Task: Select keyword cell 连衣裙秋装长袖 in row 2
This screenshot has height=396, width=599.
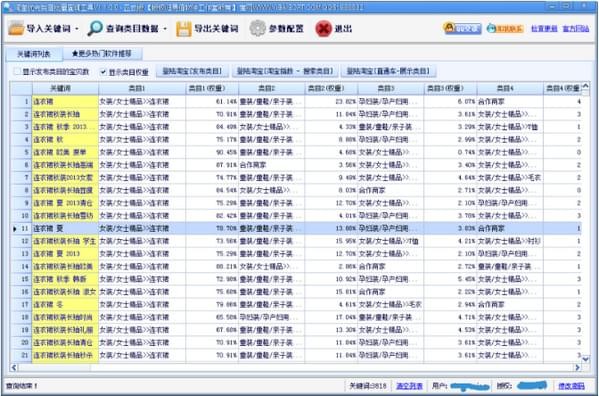Action: [x=65, y=114]
